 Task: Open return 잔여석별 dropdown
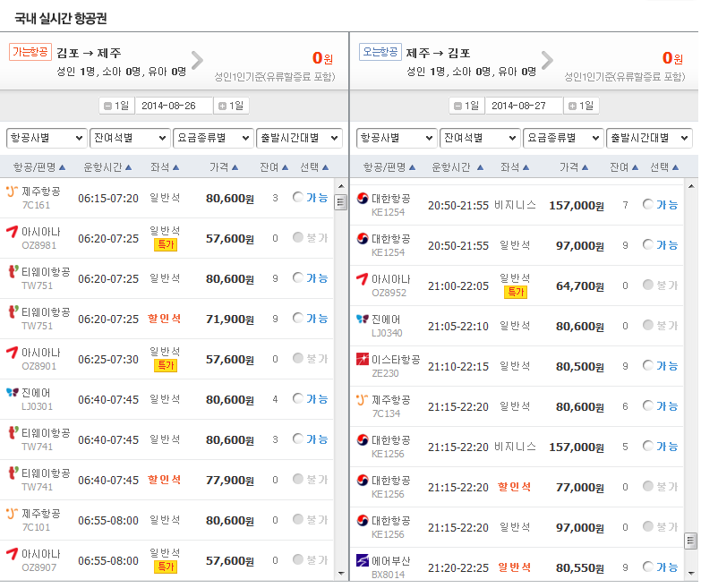[x=480, y=138]
